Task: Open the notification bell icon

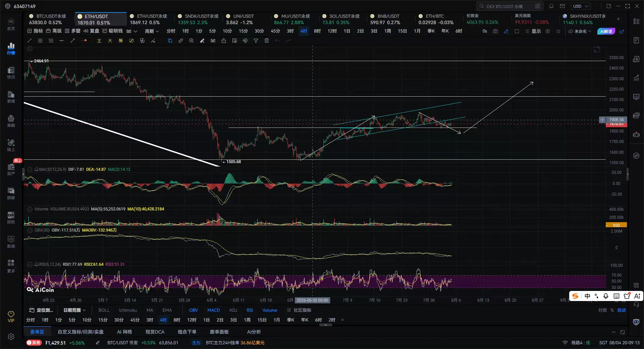Action: point(551,6)
